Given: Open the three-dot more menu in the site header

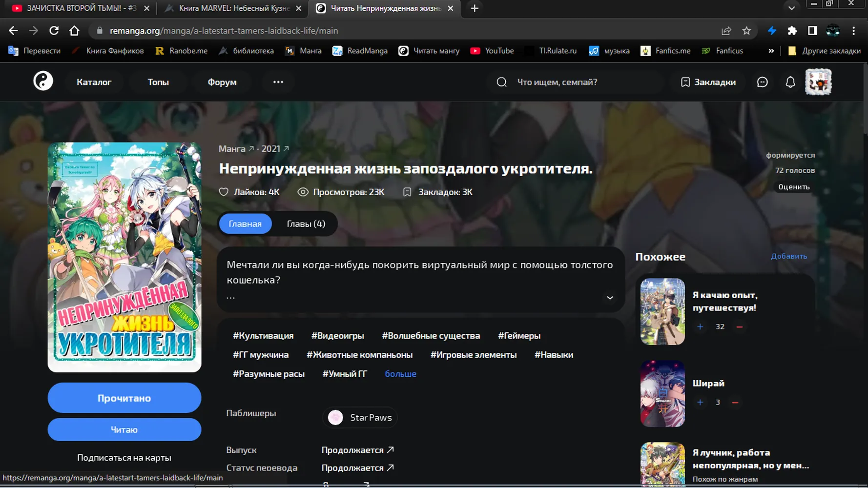Looking at the screenshot, I should pos(278,82).
